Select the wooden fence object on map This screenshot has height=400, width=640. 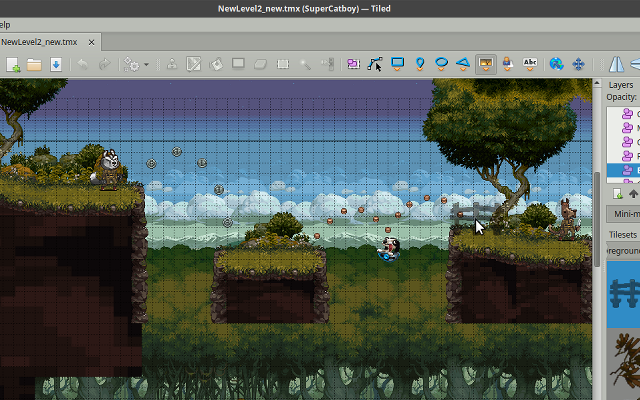pos(474,213)
